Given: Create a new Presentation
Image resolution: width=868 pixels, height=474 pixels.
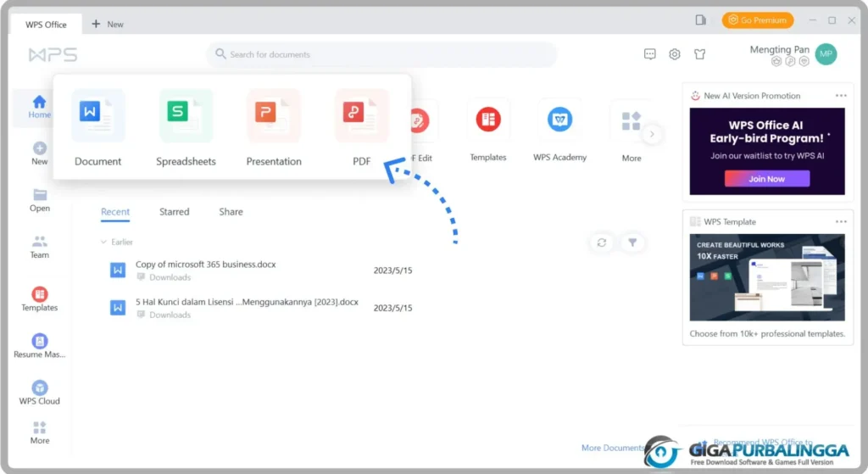Looking at the screenshot, I should point(274,128).
